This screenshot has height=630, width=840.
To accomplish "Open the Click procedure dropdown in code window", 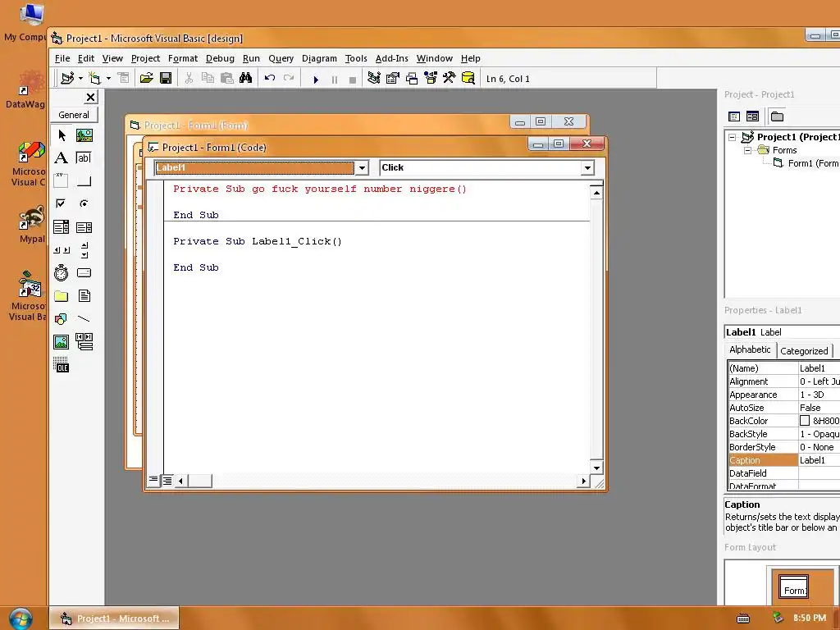I will pos(587,167).
